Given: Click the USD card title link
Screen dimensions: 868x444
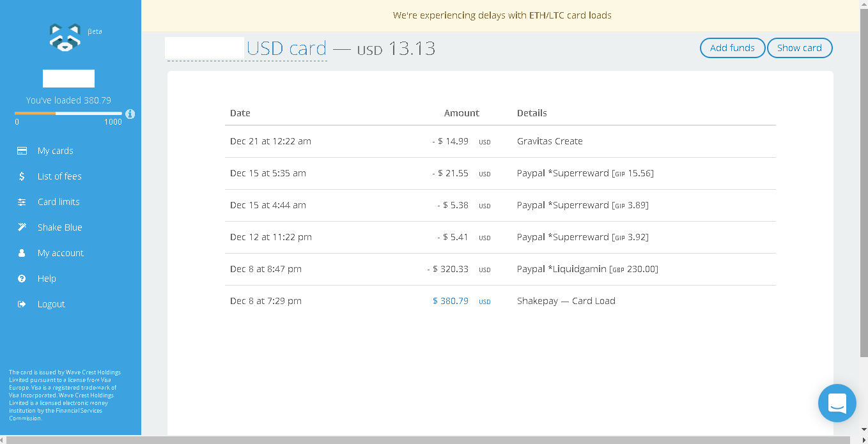Looking at the screenshot, I should pyautogui.click(x=286, y=48).
